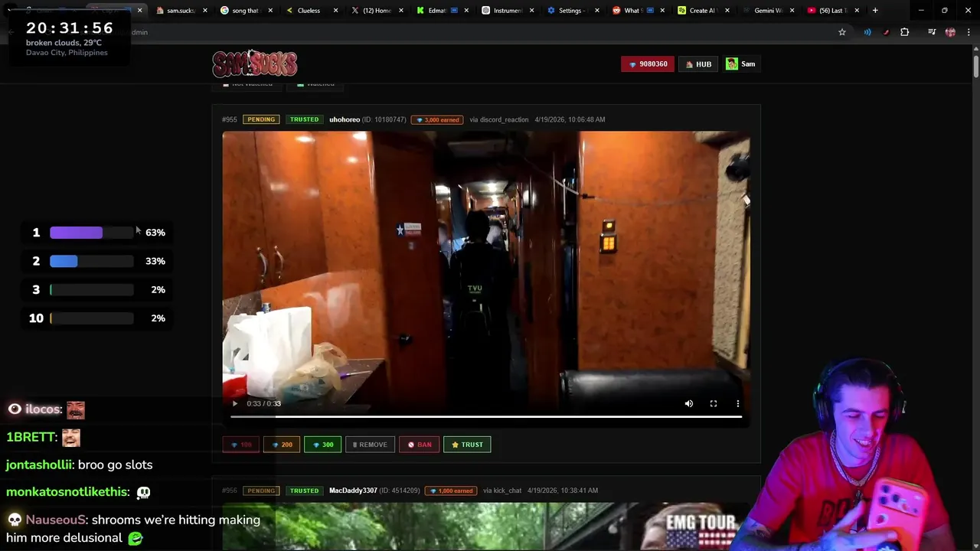Award 100 gems to clip #955
This screenshot has height=551, width=980.
(240, 445)
